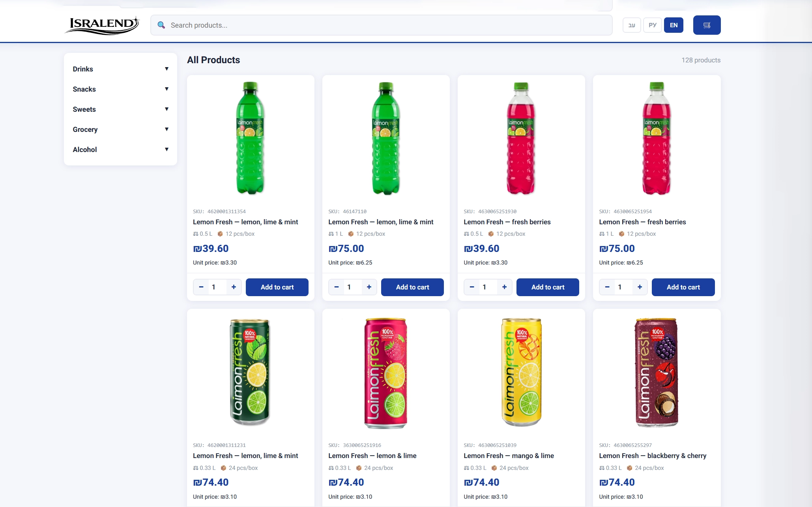
Task: Add 0.5 L fresh berries to cart
Action: click(x=548, y=287)
